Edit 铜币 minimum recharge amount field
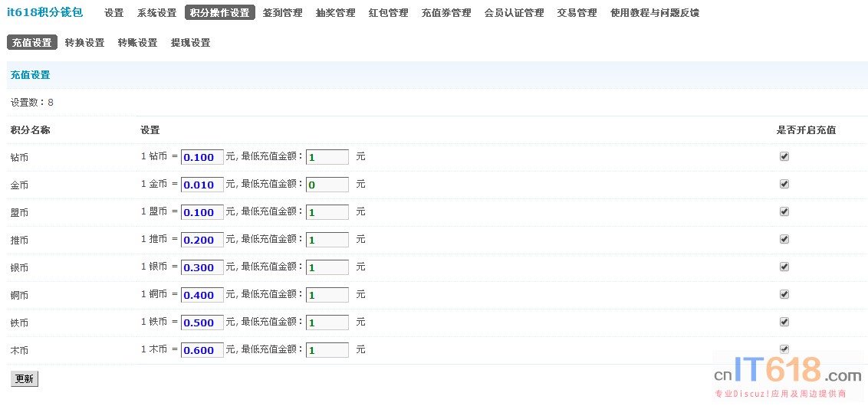This screenshot has height=406, width=868. pos(327,296)
